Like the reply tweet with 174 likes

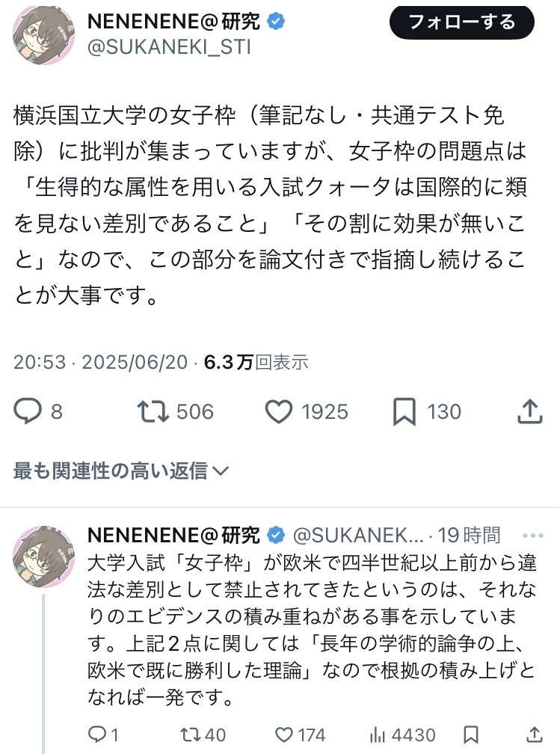tap(285, 735)
